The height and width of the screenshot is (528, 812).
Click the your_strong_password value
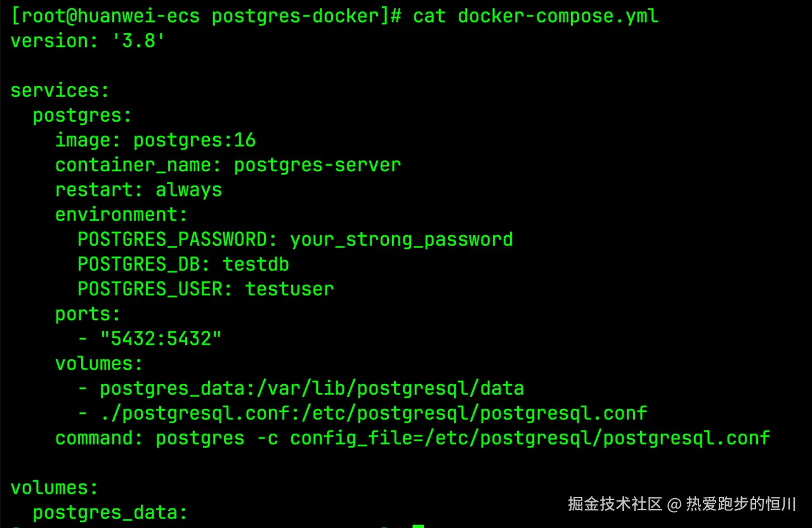click(x=401, y=240)
